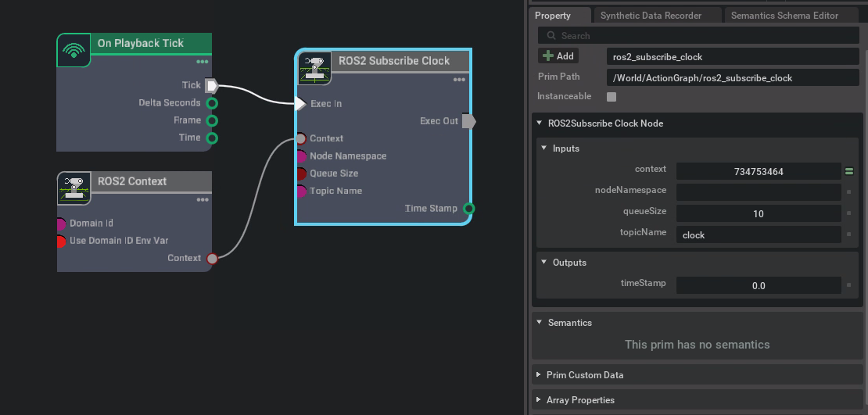Select the ROS2 Context node title
The image size is (868, 415).
[132, 181]
